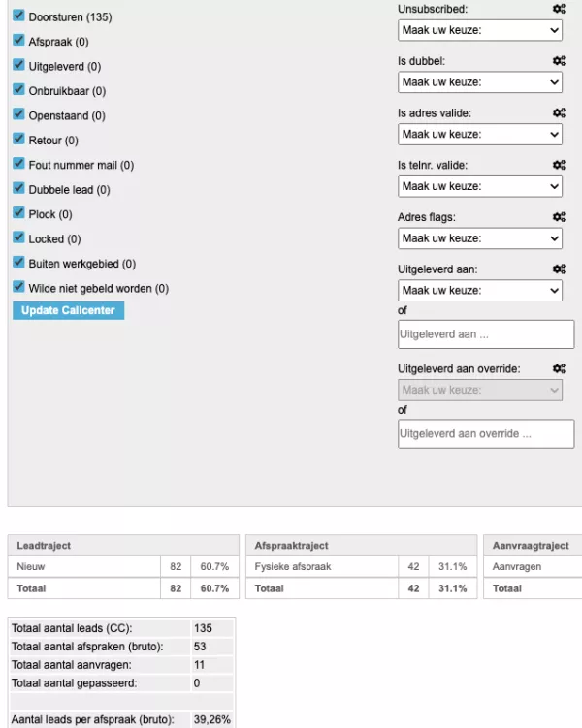The height and width of the screenshot is (728, 582).
Task: Expand the Is dubbel select box
Action: pyautogui.click(x=480, y=82)
